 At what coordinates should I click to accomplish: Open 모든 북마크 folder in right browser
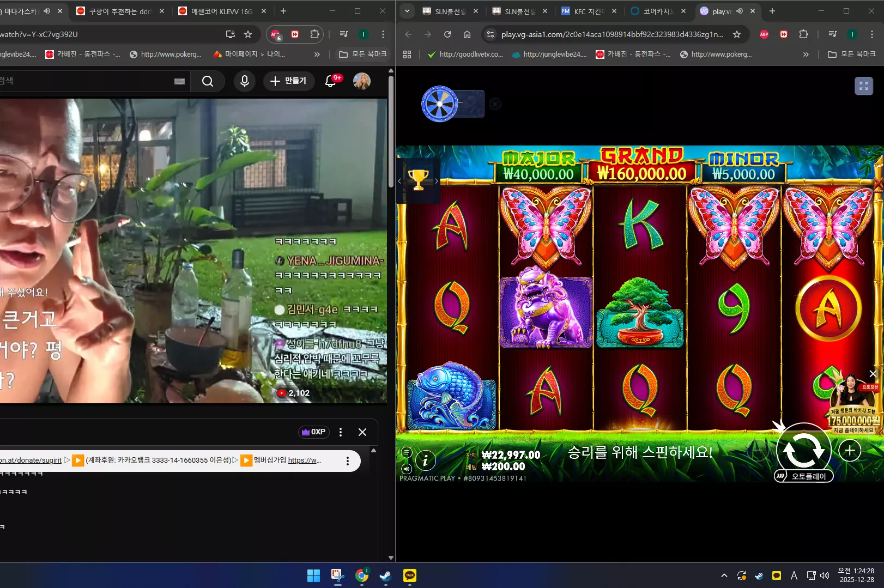click(851, 54)
